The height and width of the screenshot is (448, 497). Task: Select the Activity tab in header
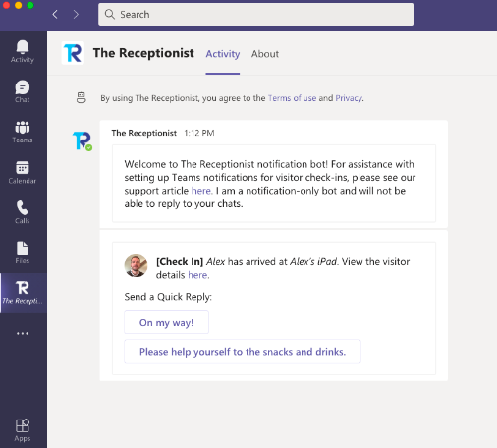pyautogui.click(x=223, y=54)
